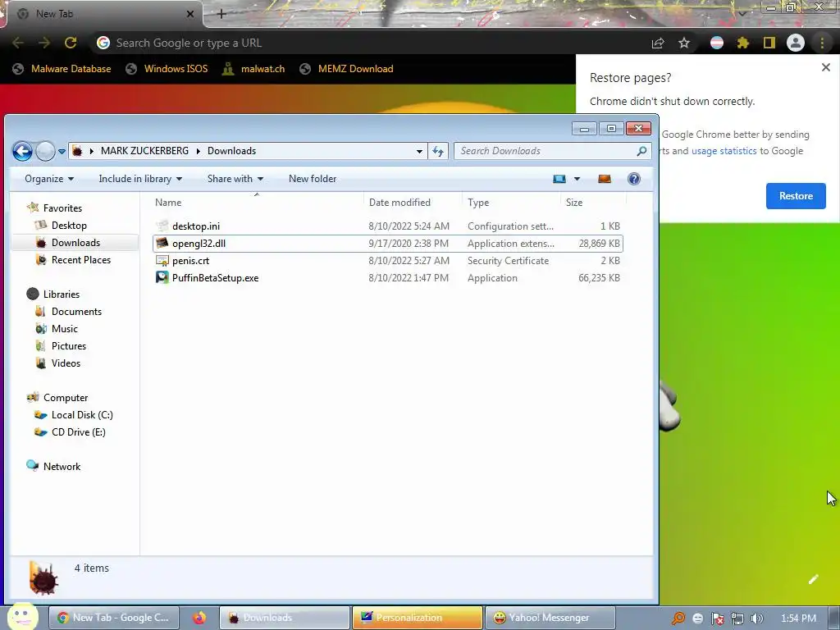
Task: Open recent locations dropdown beside nav arrows
Action: click(62, 152)
